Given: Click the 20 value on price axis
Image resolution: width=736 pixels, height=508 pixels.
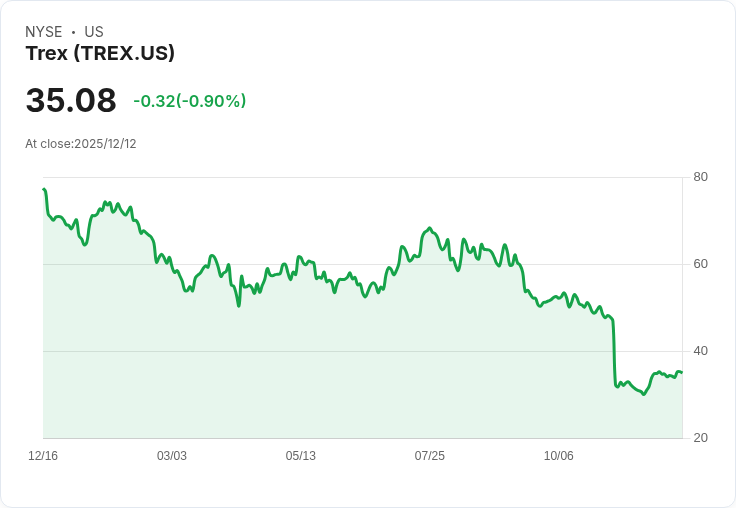Looking at the screenshot, I should pyautogui.click(x=700, y=438).
